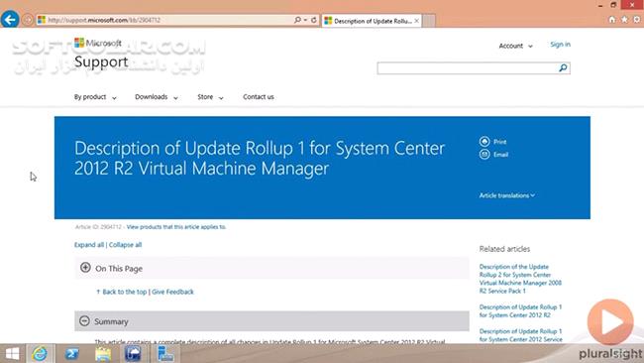Click the address bar search magnifier icon
The image size is (644, 363).
297,20
